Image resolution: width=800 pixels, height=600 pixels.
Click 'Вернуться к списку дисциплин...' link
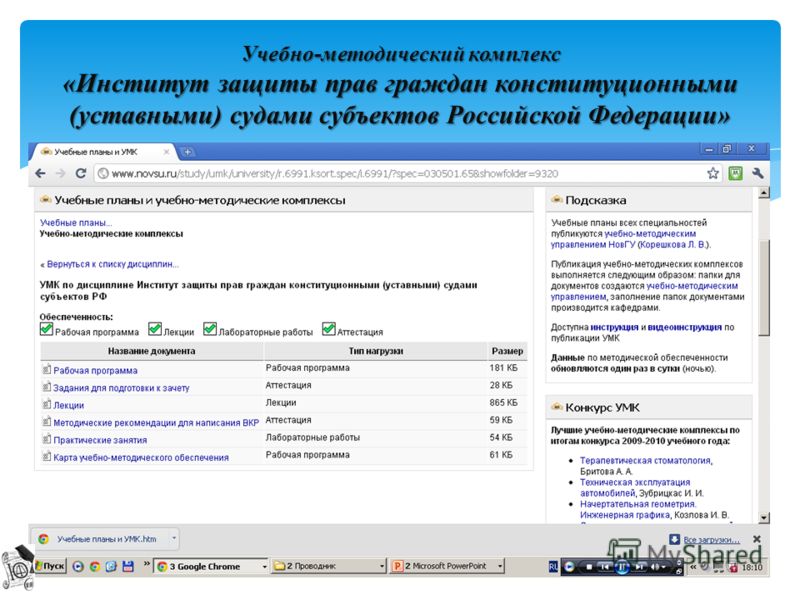(x=113, y=264)
